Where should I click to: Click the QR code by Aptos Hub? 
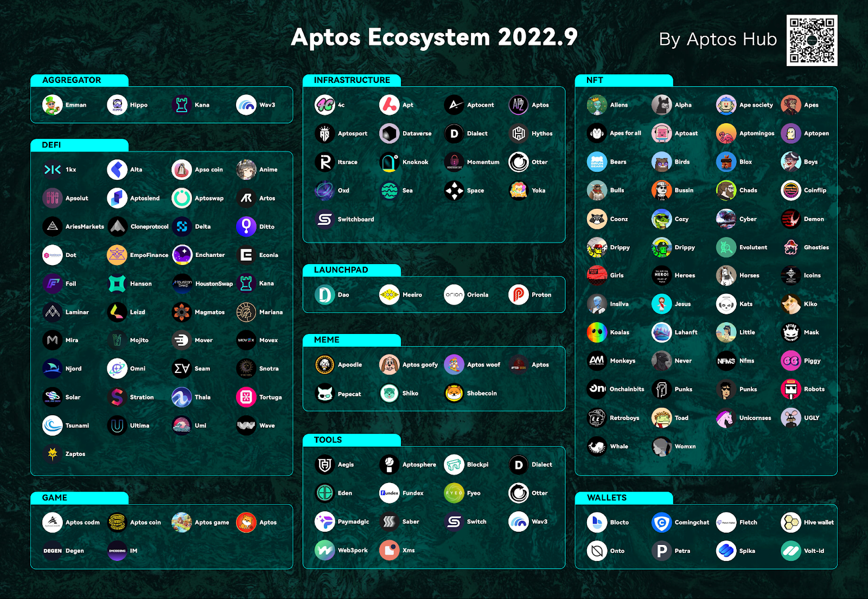812,41
